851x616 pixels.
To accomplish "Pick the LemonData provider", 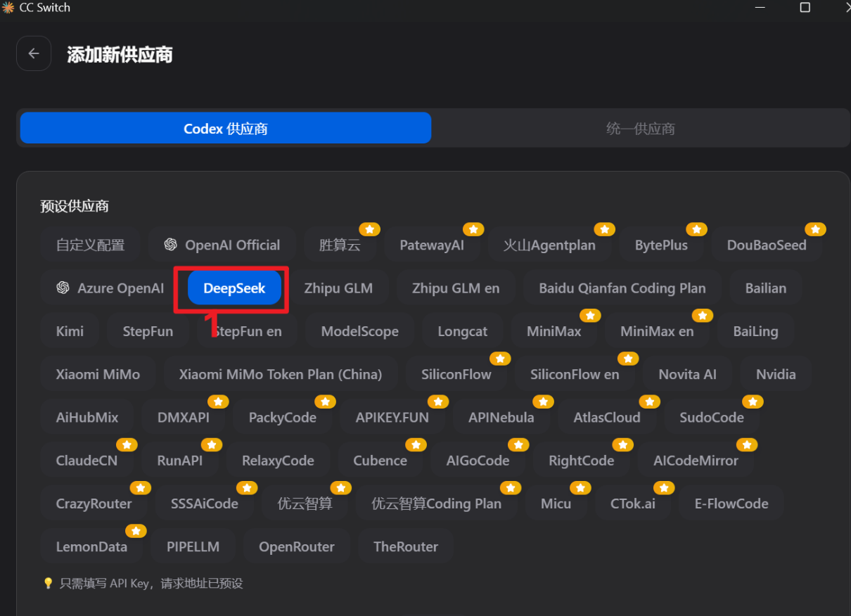I will (91, 547).
